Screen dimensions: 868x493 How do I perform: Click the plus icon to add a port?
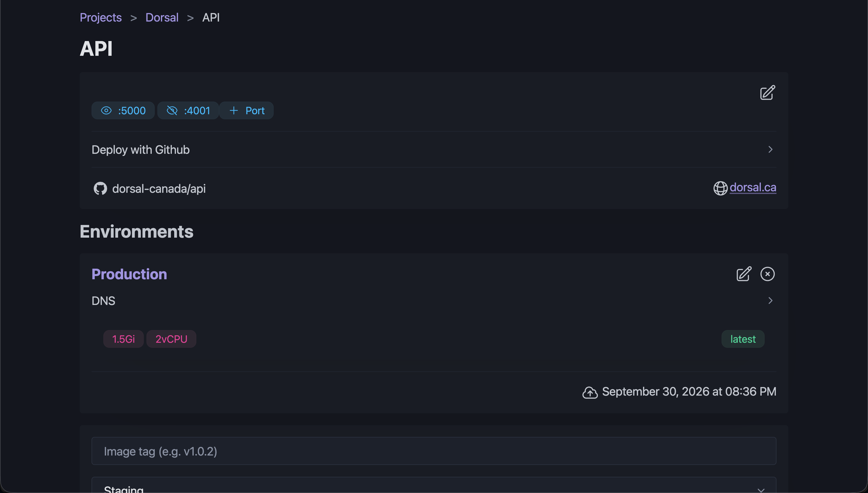(x=234, y=110)
